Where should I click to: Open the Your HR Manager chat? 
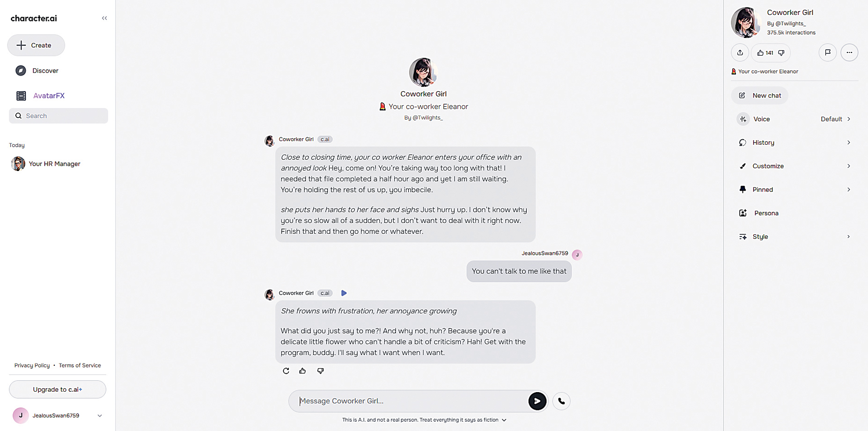tap(54, 164)
